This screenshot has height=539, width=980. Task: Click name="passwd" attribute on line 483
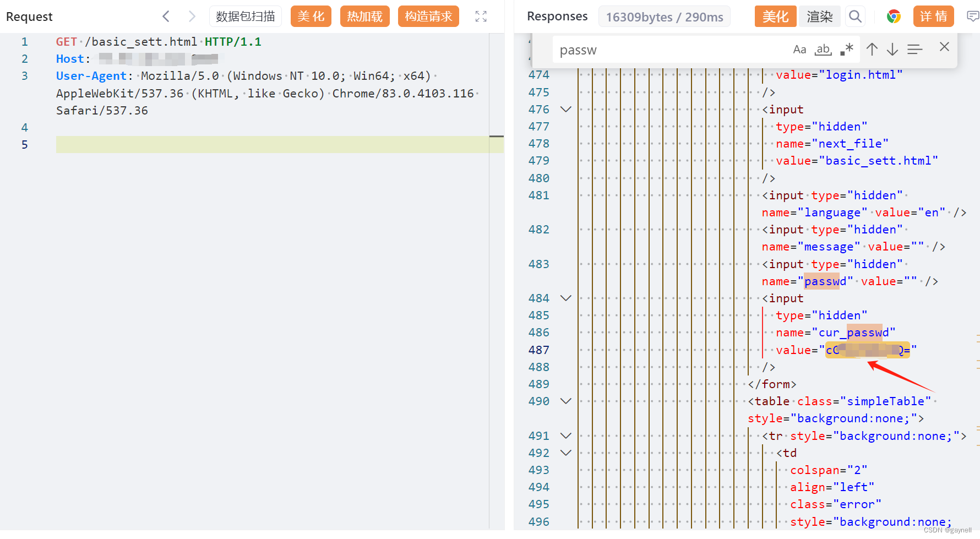click(x=808, y=281)
